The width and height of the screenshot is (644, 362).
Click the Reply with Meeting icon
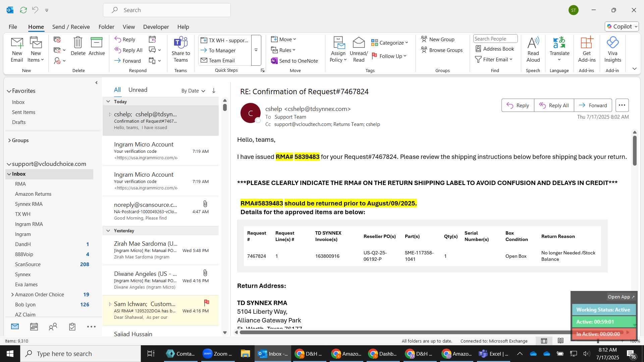coord(152,40)
